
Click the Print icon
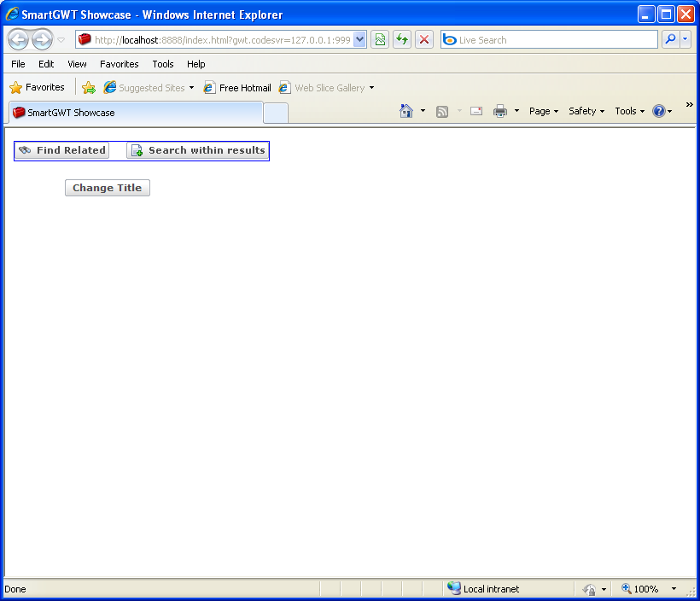point(500,111)
